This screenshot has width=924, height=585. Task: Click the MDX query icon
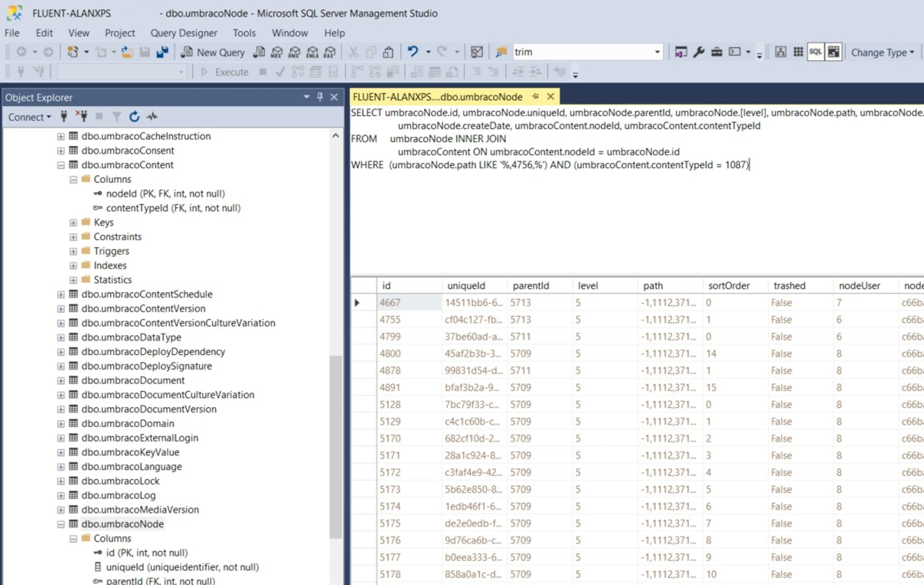click(277, 52)
